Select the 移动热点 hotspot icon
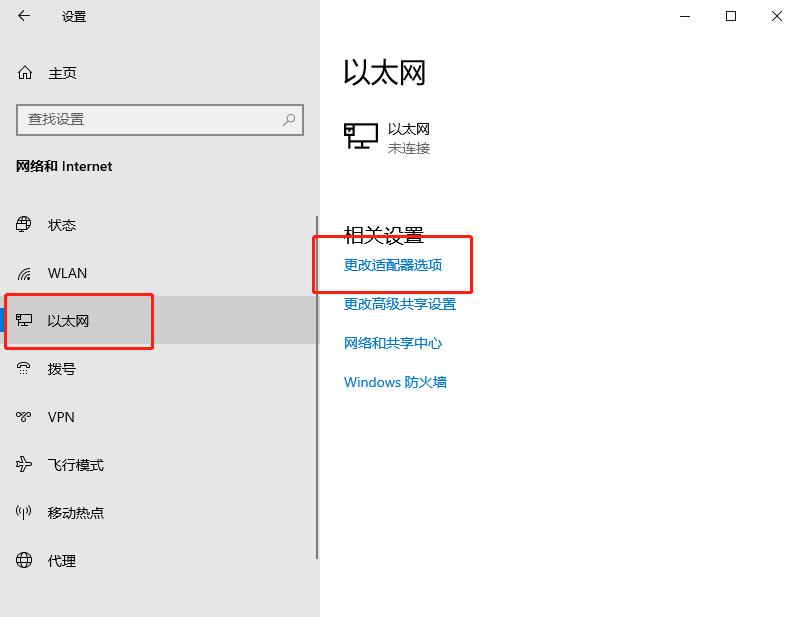The width and height of the screenshot is (800, 617). point(25,513)
